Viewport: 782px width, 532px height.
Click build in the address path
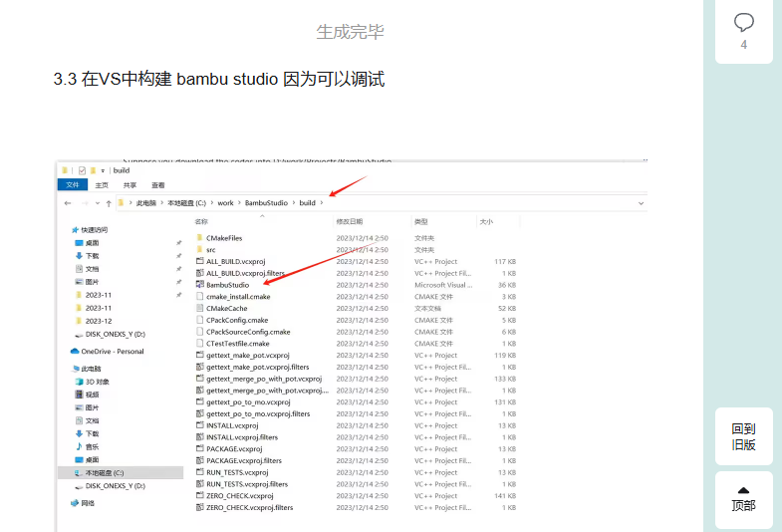pyautogui.click(x=307, y=203)
